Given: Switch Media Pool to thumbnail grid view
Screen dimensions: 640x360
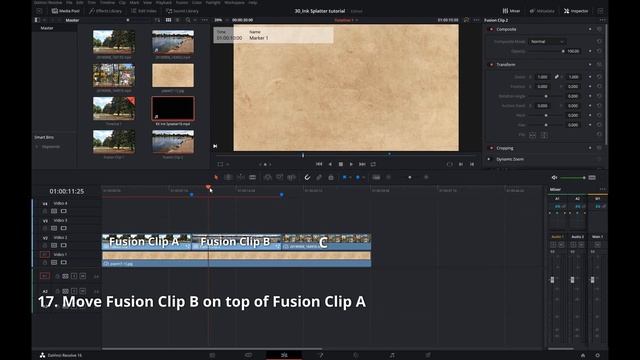Looking at the screenshot, I should pyautogui.click(x=168, y=20).
